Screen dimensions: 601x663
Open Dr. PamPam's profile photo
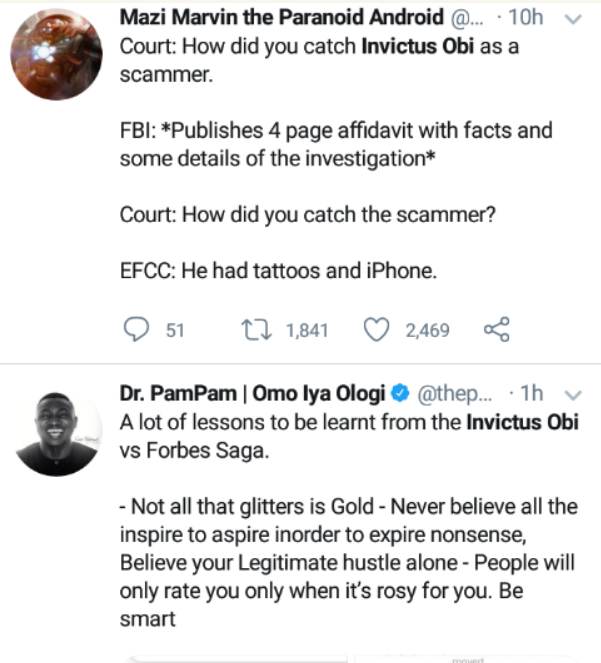coord(56,430)
